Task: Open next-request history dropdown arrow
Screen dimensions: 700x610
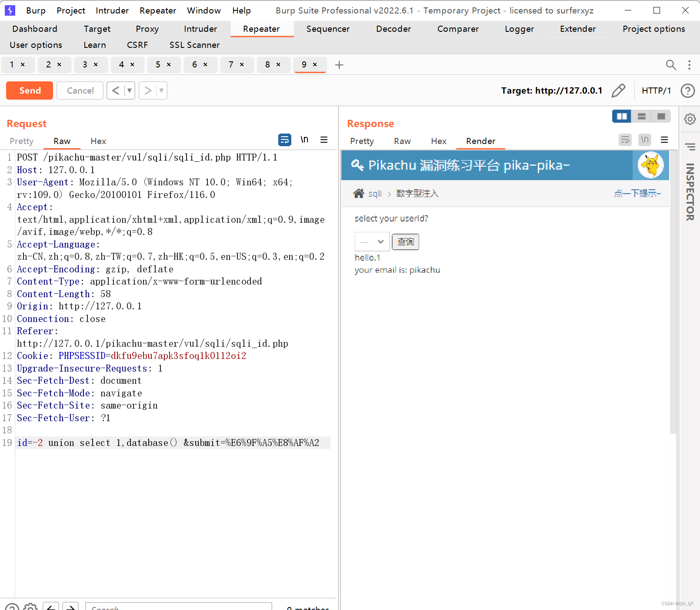Action: [161, 90]
